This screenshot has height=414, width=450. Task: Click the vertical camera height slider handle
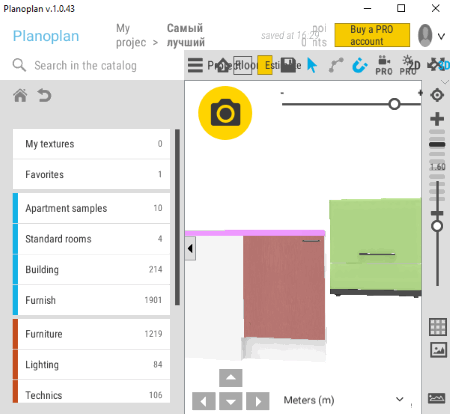(x=437, y=226)
